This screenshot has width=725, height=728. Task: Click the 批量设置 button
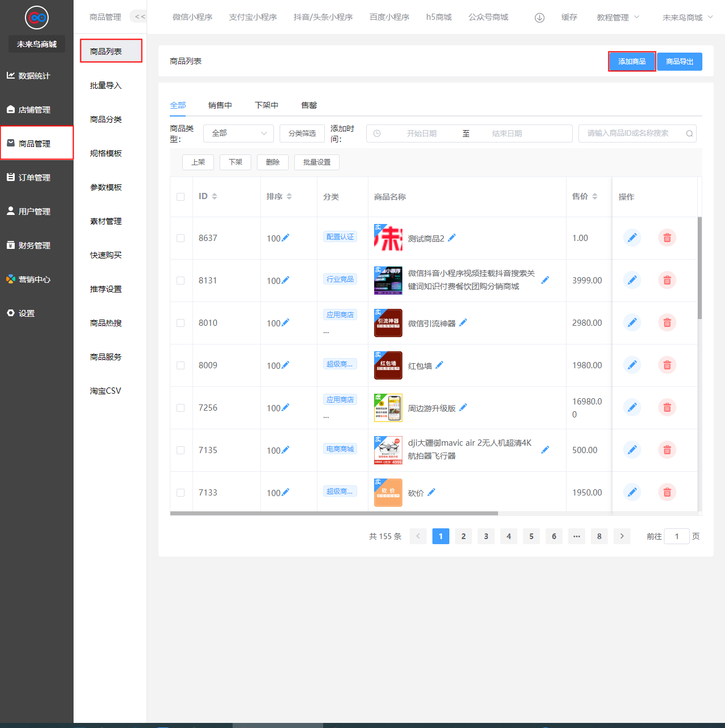tap(316, 162)
